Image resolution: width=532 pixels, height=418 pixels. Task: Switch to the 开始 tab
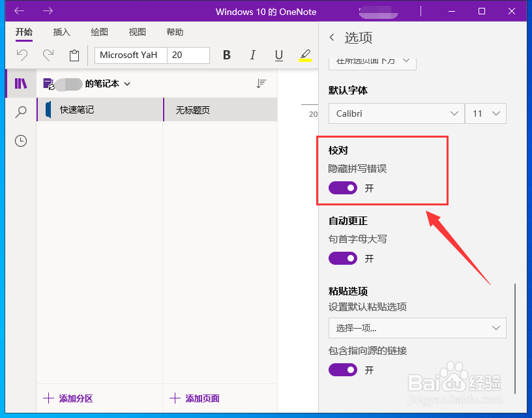[24, 32]
